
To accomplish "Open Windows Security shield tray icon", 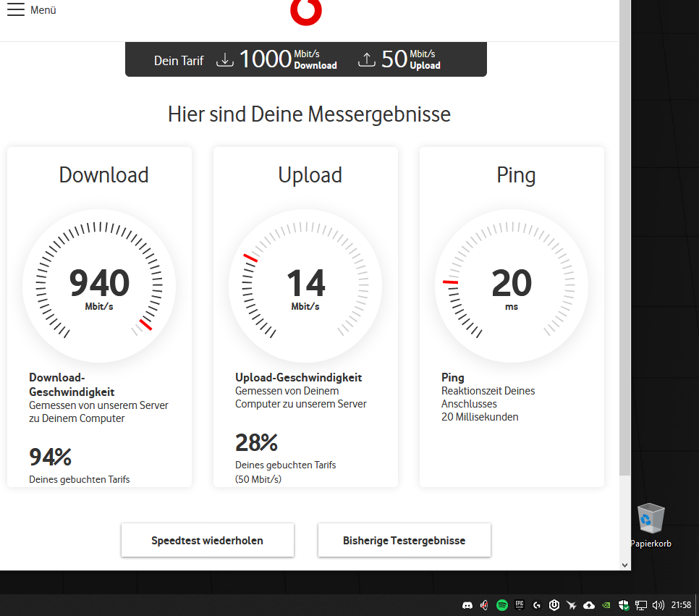I will tap(624, 605).
